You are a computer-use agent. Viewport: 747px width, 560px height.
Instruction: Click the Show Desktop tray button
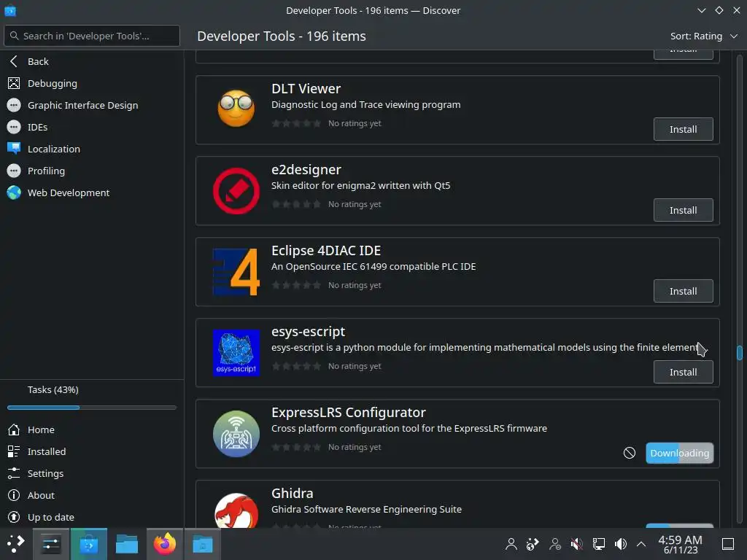(x=728, y=544)
